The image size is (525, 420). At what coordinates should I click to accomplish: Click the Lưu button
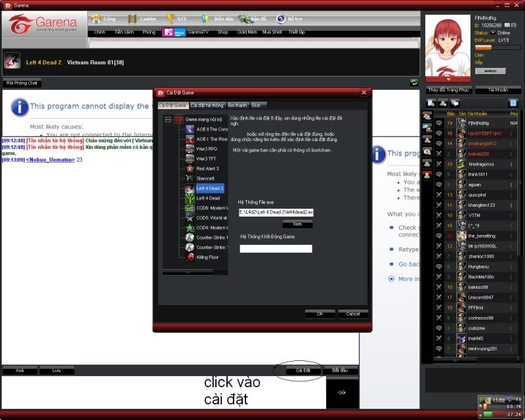pyautogui.click(x=56, y=370)
